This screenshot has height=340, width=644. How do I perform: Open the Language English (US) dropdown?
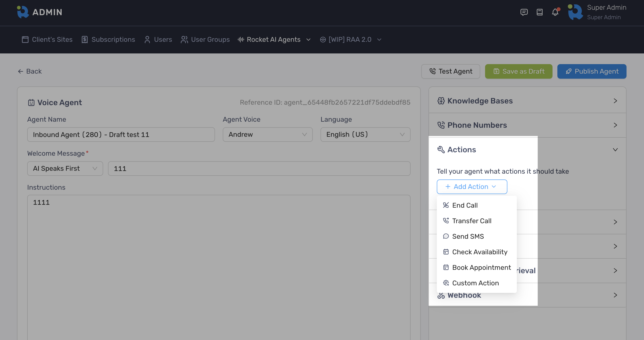pyautogui.click(x=365, y=135)
